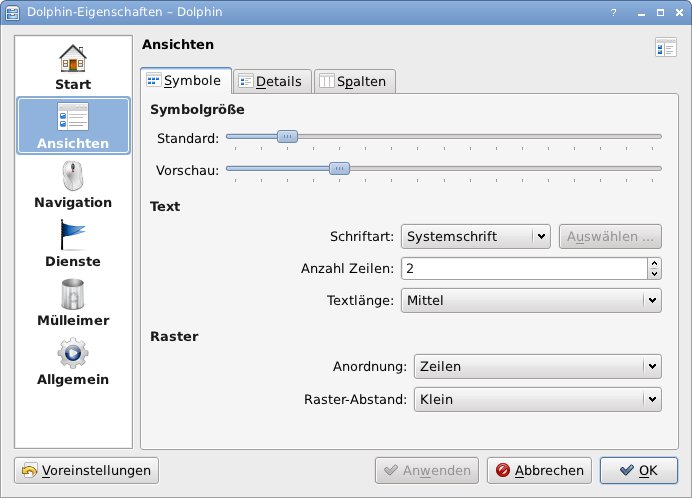Click the Abbrechen button
Image resolution: width=692 pixels, height=498 pixels.
point(539,471)
